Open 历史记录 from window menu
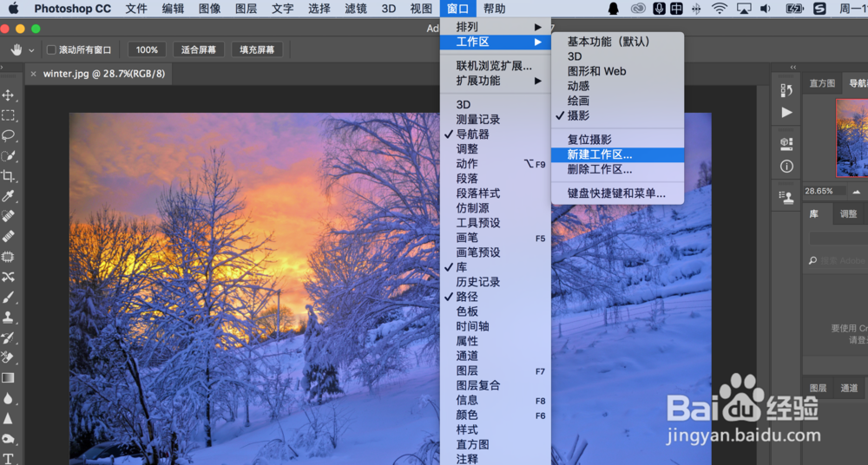The height and width of the screenshot is (465, 868). [496, 282]
